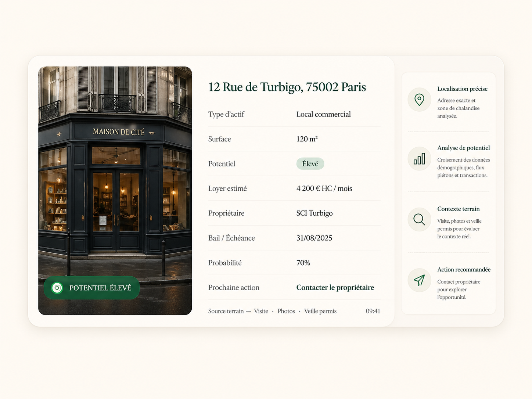Viewport: 532px width, 399px height.
Task: Click the Action recommandée heading
Action: (x=464, y=270)
